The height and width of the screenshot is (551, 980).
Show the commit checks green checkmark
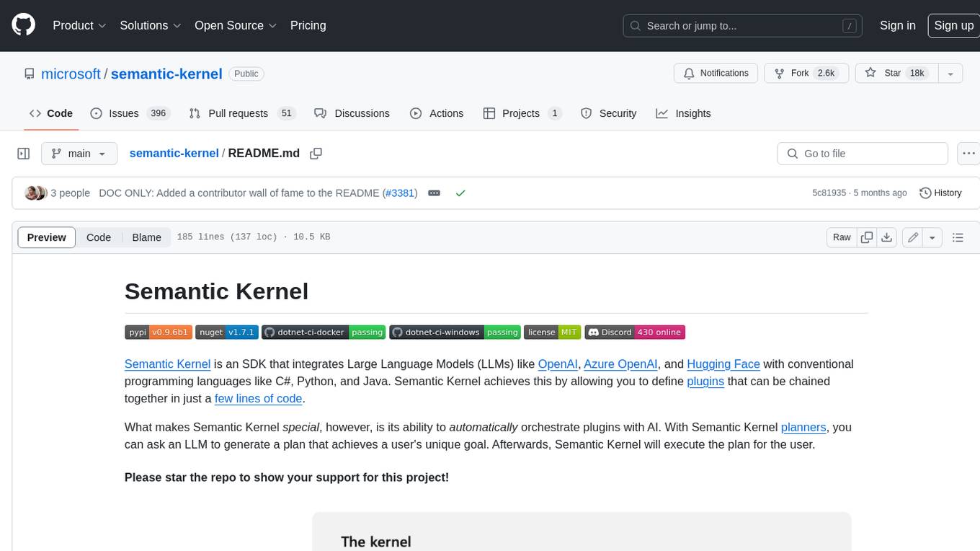[460, 193]
